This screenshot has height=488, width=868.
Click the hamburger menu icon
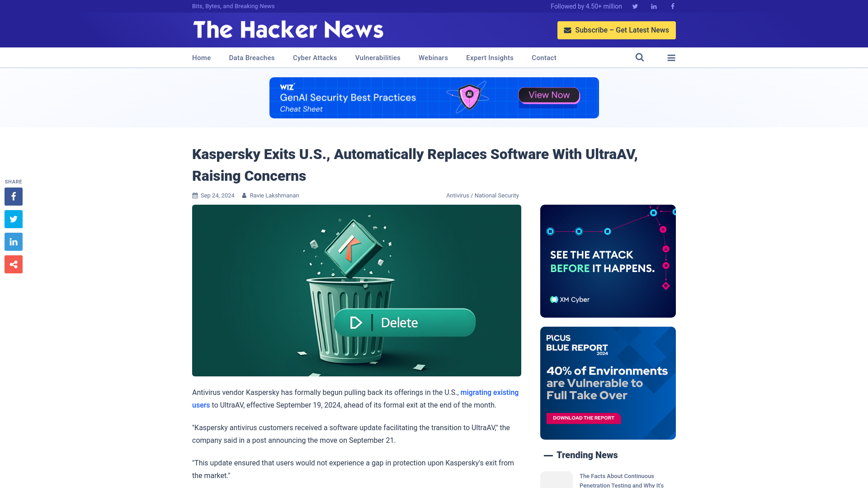671,58
